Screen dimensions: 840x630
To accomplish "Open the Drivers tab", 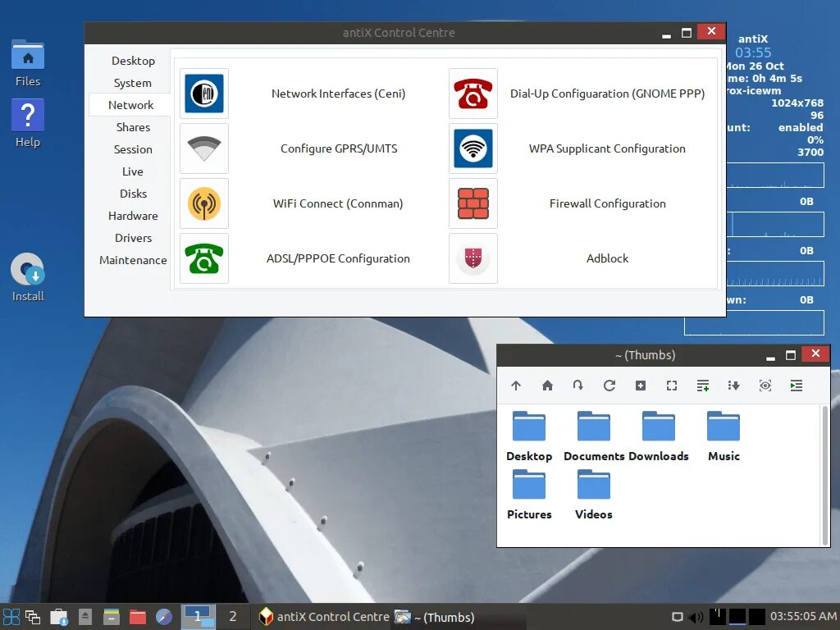I will tap(133, 238).
